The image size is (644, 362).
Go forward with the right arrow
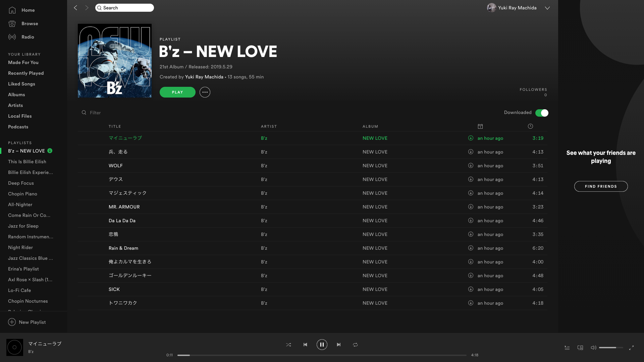click(87, 8)
